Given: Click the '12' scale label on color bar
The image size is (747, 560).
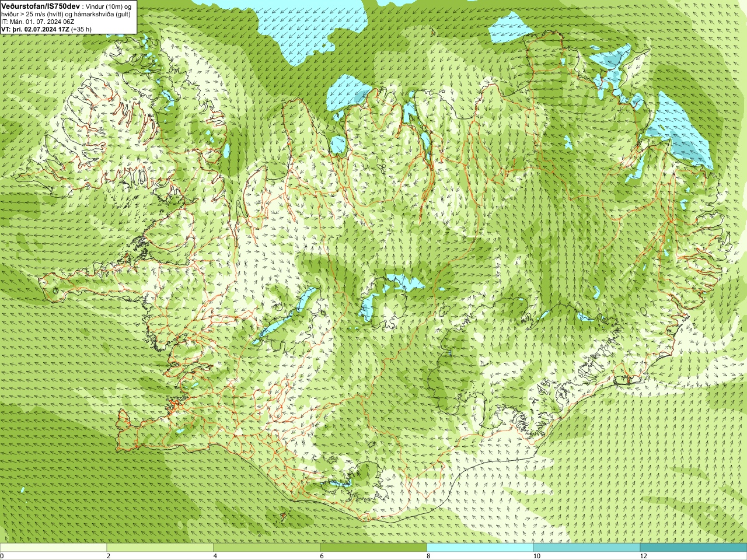Looking at the screenshot, I should click(643, 556).
